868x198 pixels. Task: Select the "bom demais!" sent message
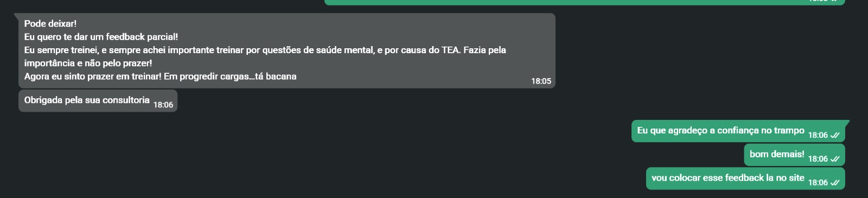coord(794,155)
